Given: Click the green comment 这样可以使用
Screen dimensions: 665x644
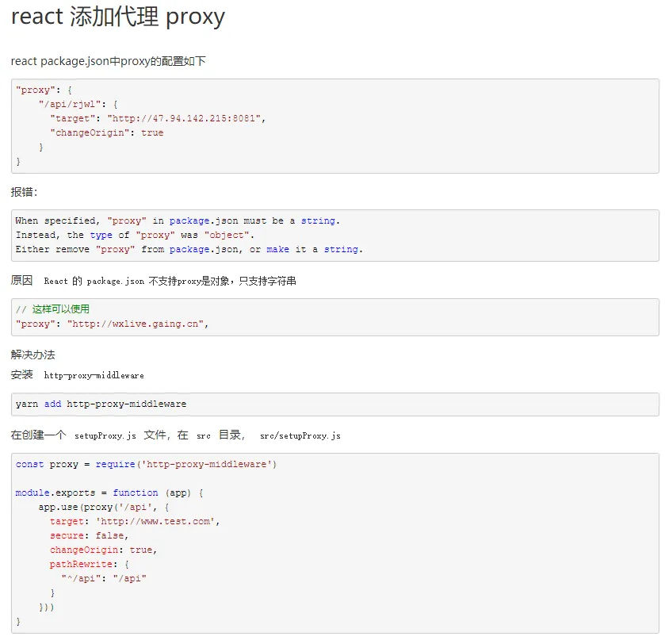Looking at the screenshot, I should [52, 309].
